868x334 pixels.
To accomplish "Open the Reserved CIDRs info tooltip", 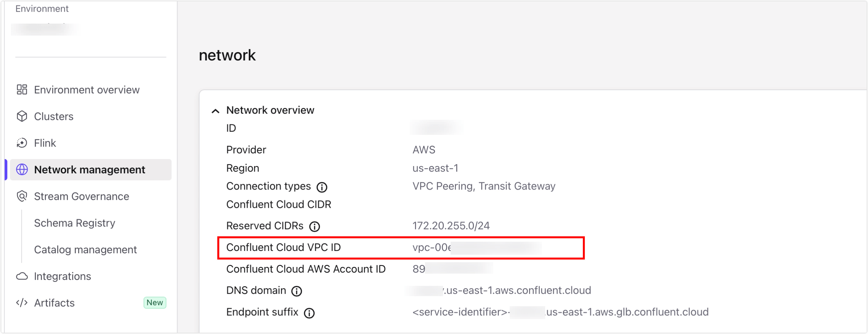I will 314,226.
